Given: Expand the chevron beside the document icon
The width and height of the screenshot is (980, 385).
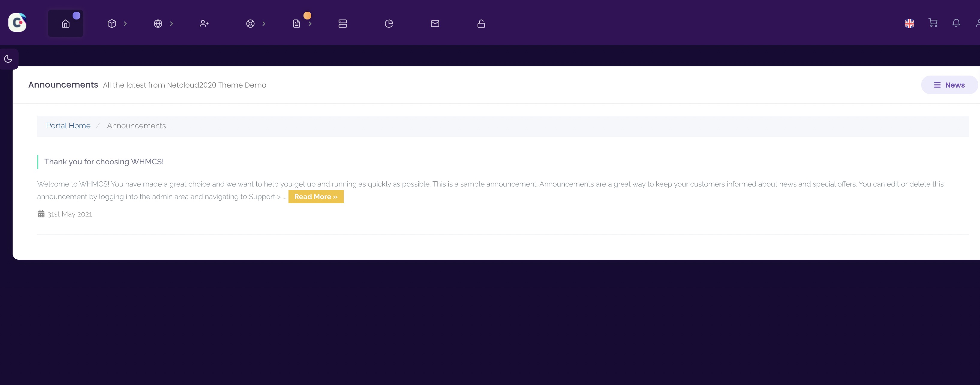Looking at the screenshot, I should pos(310,24).
